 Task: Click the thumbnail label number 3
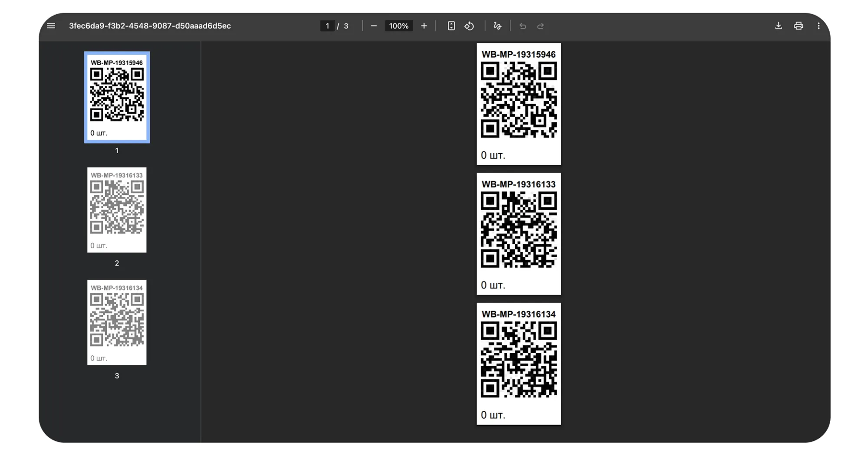click(117, 376)
